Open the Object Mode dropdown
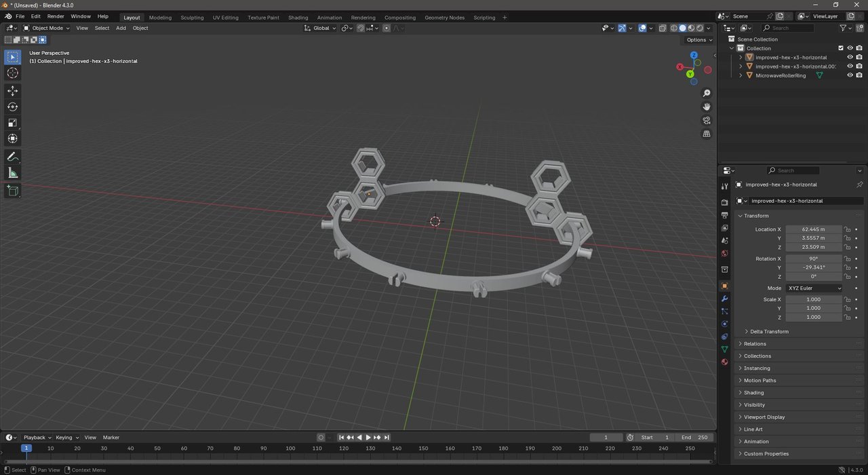Image resolution: width=868 pixels, height=475 pixels. coord(46,28)
